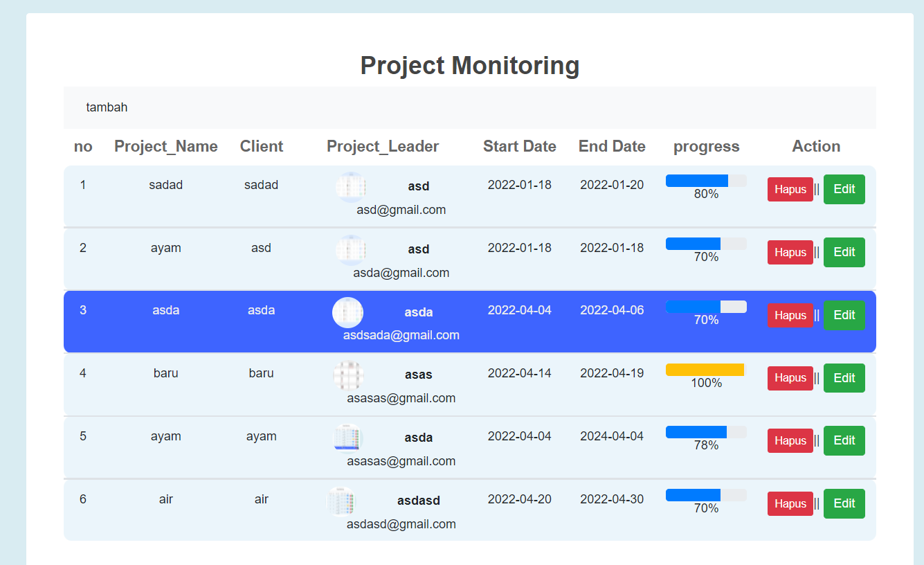Image resolution: width=924 pixels, height=565 pixels.
Task: Click progress bar in highlighted asda row
Action: click(x=706, y=307)
